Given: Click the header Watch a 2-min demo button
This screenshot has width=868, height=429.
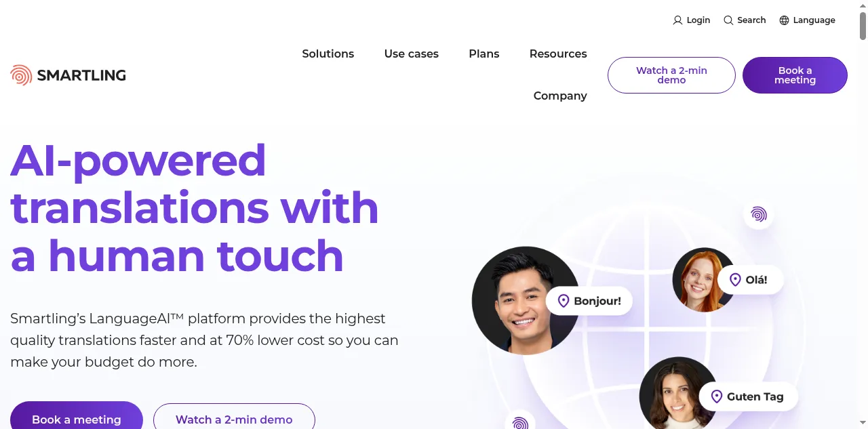Looking at the screenshot, I should pos(671,75).
